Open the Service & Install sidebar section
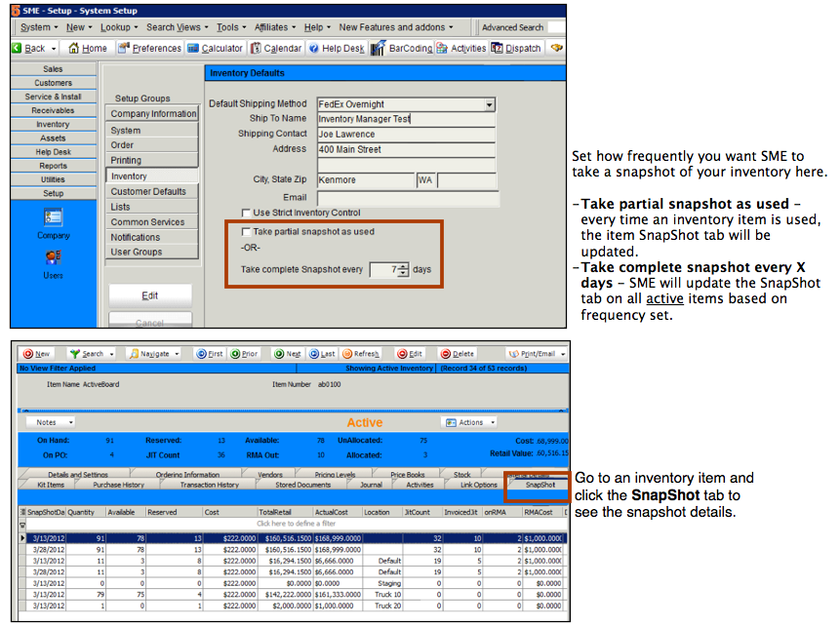840x627 pixels. click(x=53, y=97)
